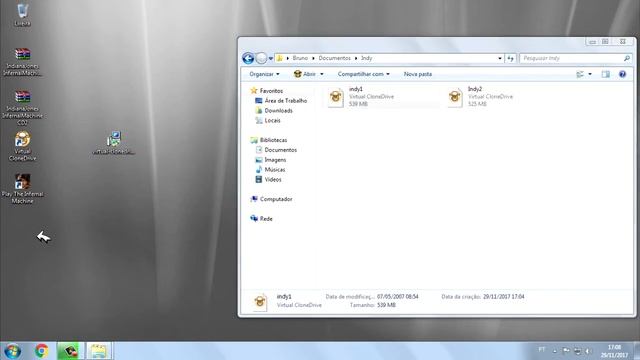640x360 pixels.
Task: Select the IndianaJones InfernalMachine CD2 archive icon
Action: (22, 107)
